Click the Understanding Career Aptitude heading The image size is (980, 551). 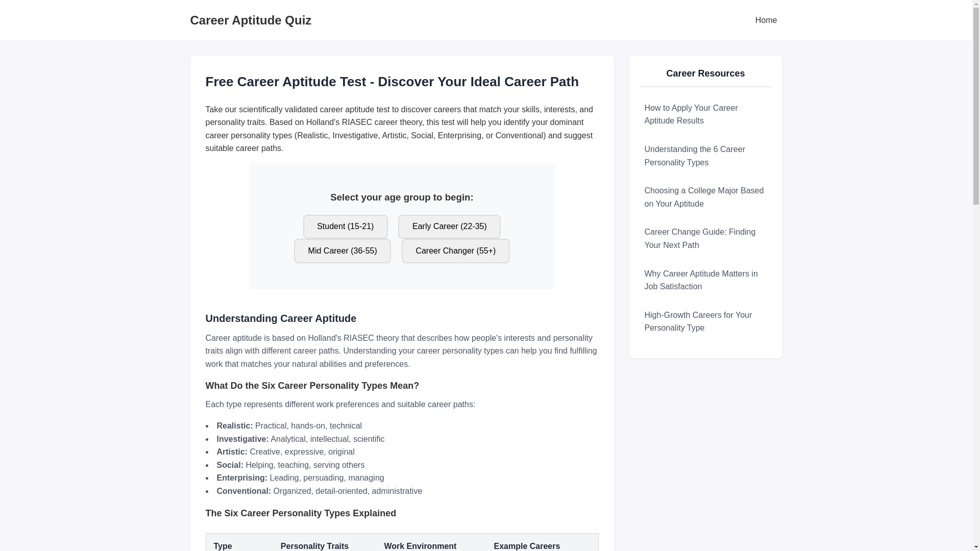pyautogui.click(x=281, y=318)
